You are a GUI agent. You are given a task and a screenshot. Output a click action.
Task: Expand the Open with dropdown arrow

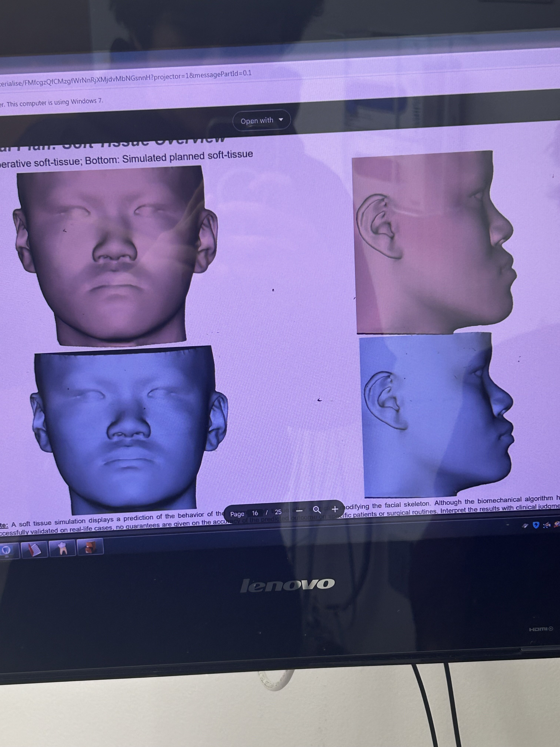point(281,120)
